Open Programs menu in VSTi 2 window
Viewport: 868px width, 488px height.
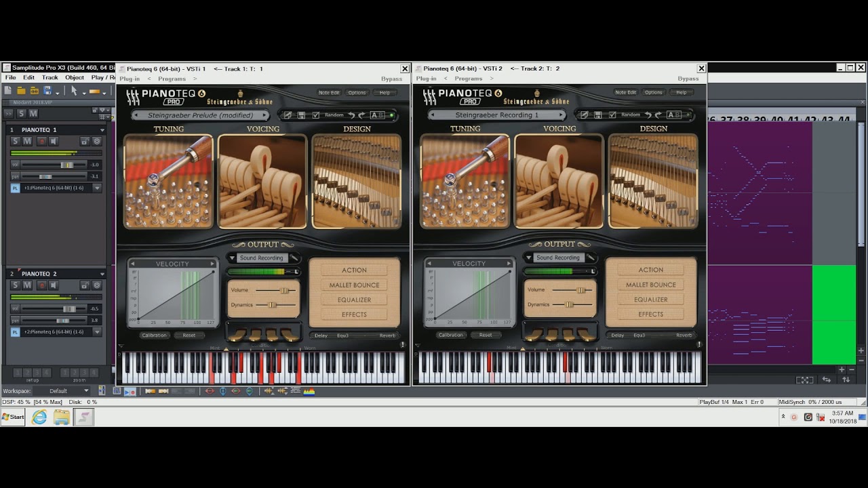[x=469, y=79]
